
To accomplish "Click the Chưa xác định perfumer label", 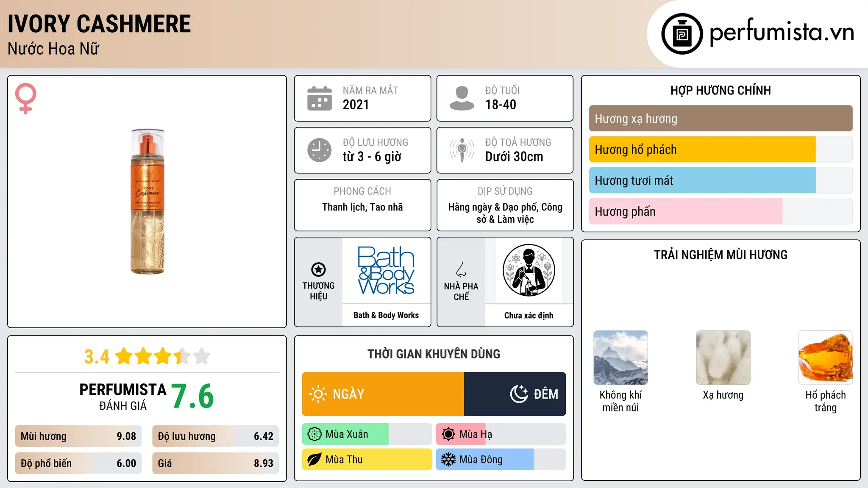I will 529,315.
